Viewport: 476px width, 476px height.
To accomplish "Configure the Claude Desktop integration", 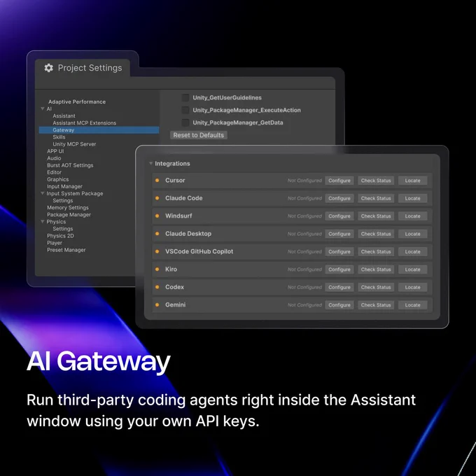I will [339, 234].
